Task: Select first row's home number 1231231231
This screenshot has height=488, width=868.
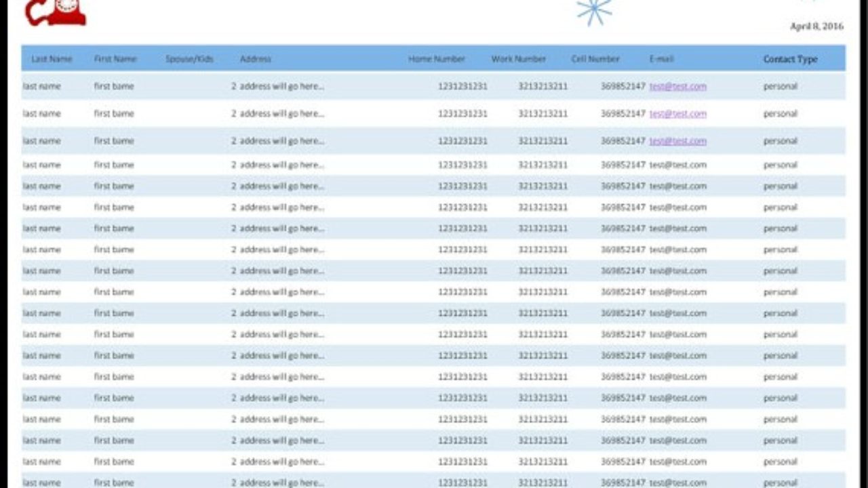Action: 462,87
